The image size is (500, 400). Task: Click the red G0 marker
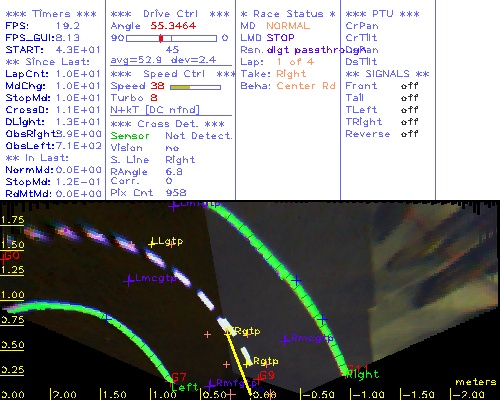tap(11, 256)
